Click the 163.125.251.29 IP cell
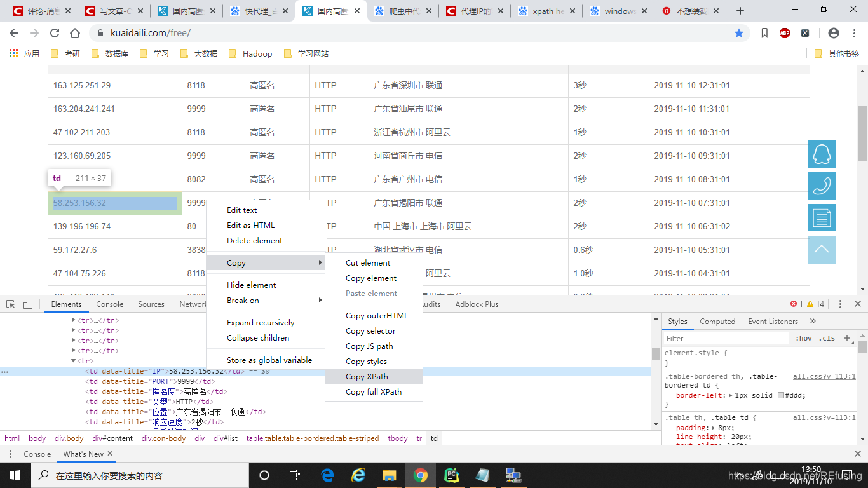The height and width of the screenshot is (488, 868). pyautogui.click(x=115, y=85)
